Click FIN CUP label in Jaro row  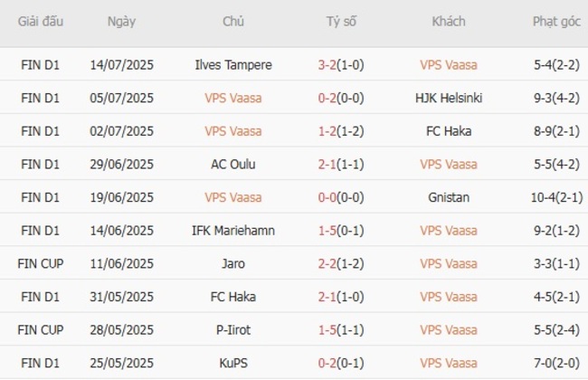tap(41, 263)
